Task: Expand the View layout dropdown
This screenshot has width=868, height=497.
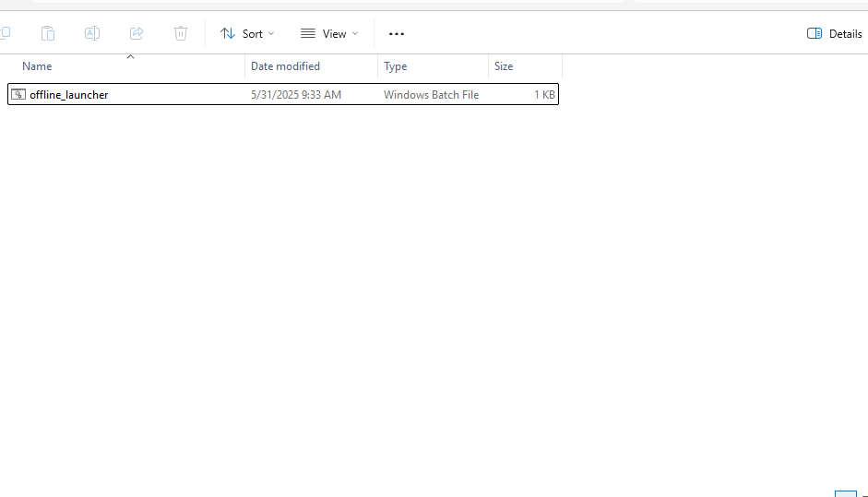Action: (x=329, y=33)
